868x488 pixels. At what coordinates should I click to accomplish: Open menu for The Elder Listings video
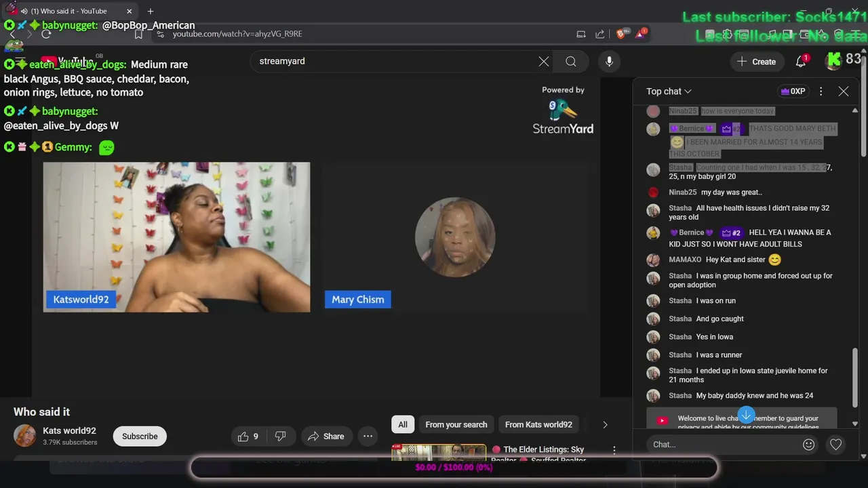click(x=614, y=450)
